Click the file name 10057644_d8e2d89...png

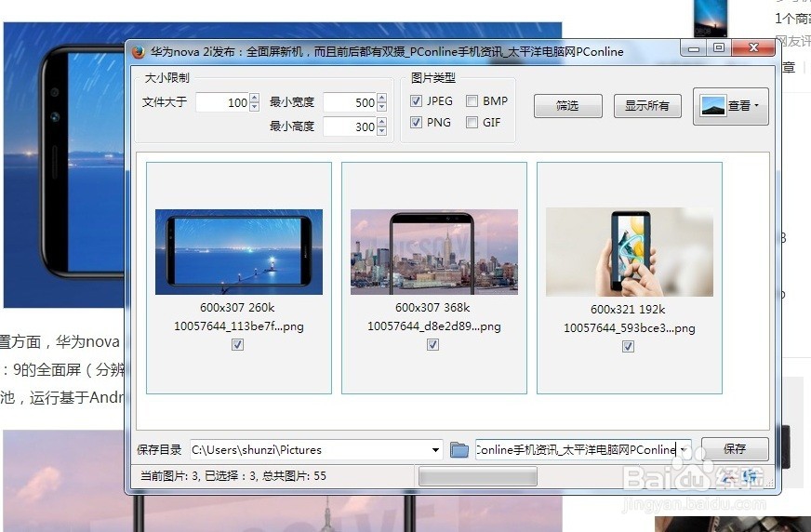[x=434, y=326]
